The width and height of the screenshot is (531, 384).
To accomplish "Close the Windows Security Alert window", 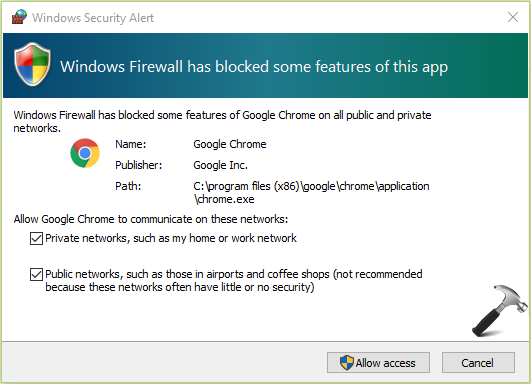I will 513,17.
